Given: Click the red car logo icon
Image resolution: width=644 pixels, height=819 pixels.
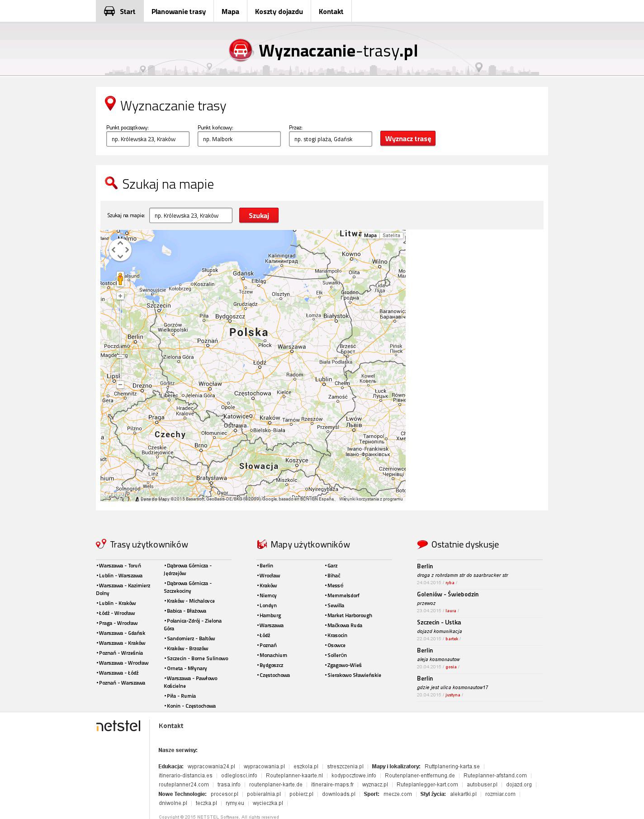Looking at the screenshot, I should pos(241,50).
